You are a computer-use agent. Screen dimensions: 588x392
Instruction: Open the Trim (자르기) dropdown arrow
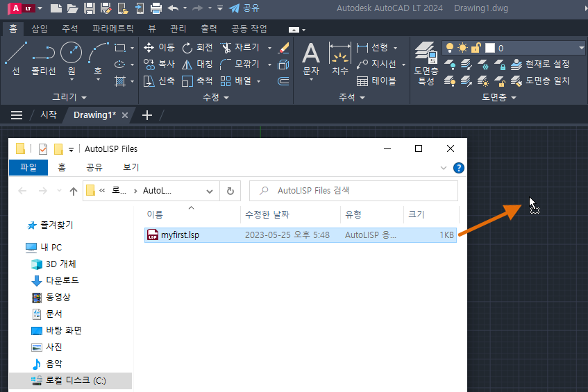click(x=269, y=48)
